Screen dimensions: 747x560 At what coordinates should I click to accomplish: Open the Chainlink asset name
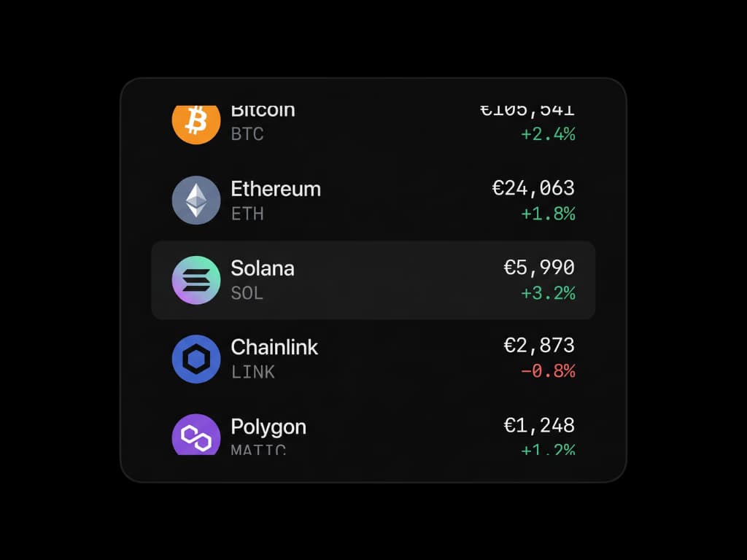tap(274, 347)
